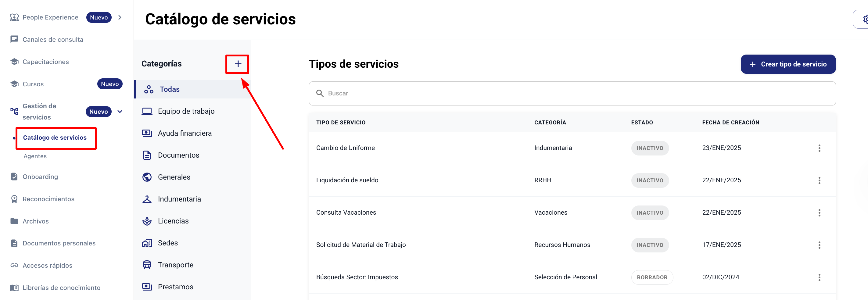This screenshot has height=300, width=868.
Task: Open Catálogo de servicios submenu item
Action: click(55, 137)
